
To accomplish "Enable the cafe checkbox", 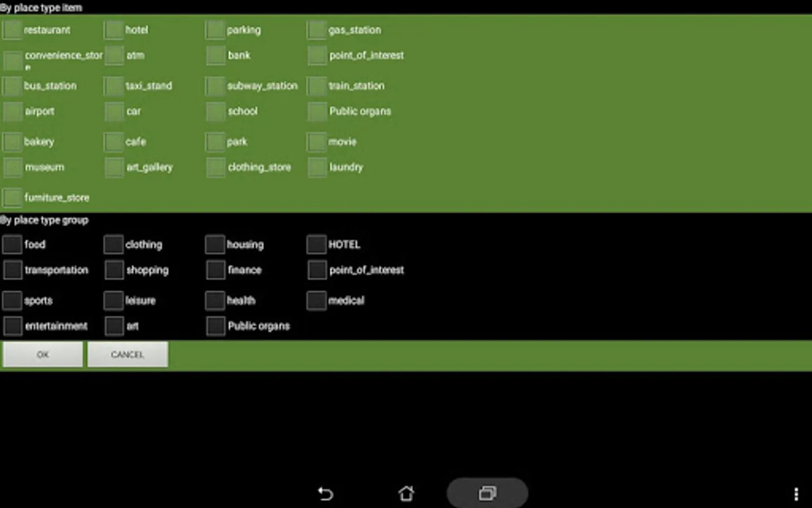I will point(114,142).
